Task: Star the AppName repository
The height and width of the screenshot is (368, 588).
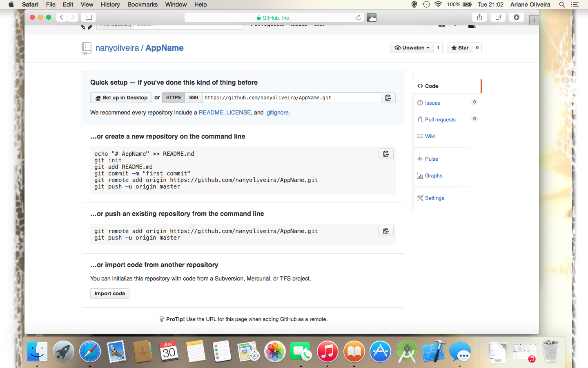Action: point(459,47)
